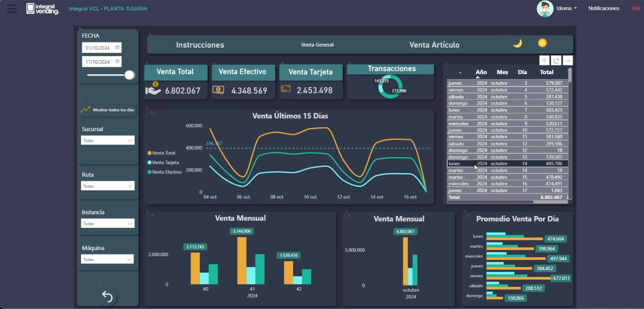Image resolution: width=644 pixels, height=309 pixels.
Task: Click the Transacciones donut chart
Action: [390, 86]
